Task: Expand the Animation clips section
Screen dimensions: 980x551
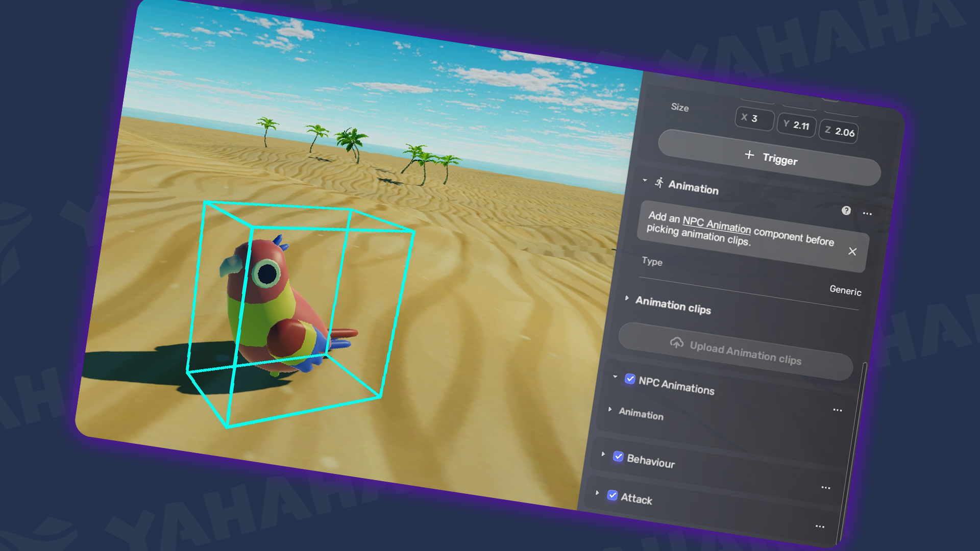Action: pyautogui.click(x=627, y=298)
